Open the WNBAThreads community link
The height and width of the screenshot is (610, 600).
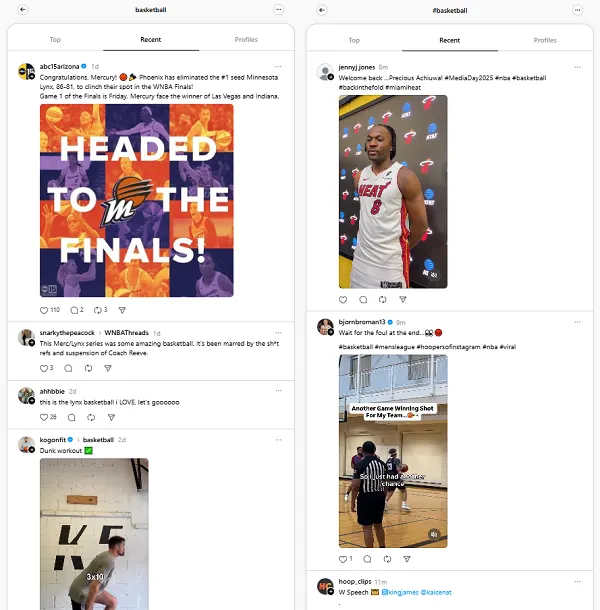tap(126, 333)
